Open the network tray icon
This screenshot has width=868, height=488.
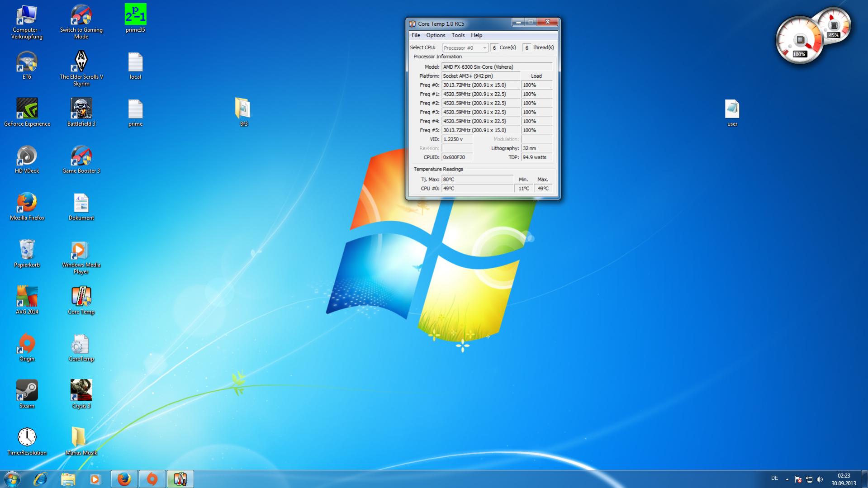[809, 479]
